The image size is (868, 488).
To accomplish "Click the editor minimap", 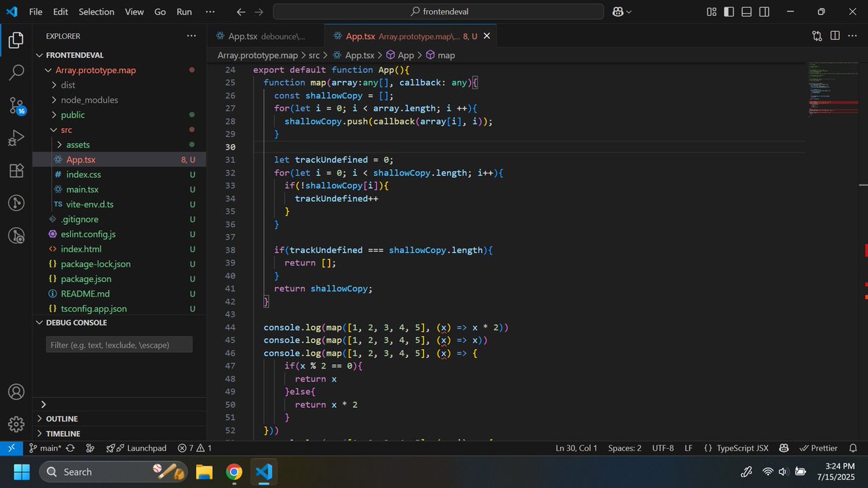I will [833, 90].
